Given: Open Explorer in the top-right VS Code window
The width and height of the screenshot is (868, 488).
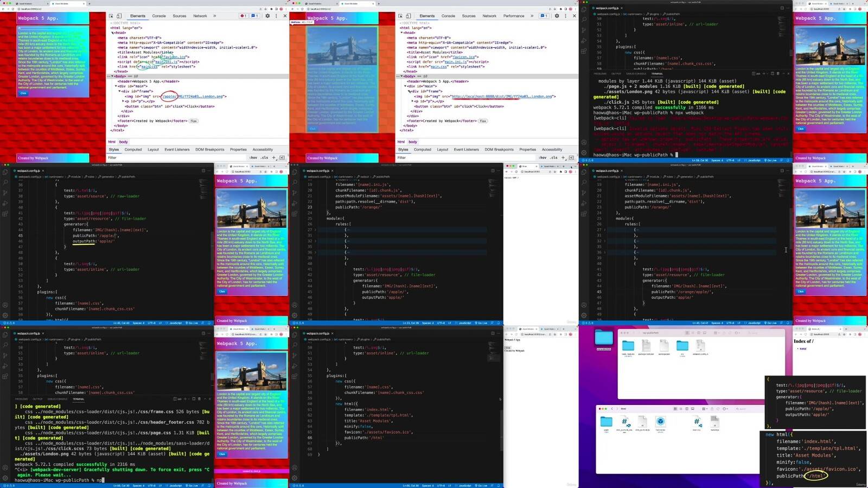Looking at the screenshot, I should (x=584, y=9).
